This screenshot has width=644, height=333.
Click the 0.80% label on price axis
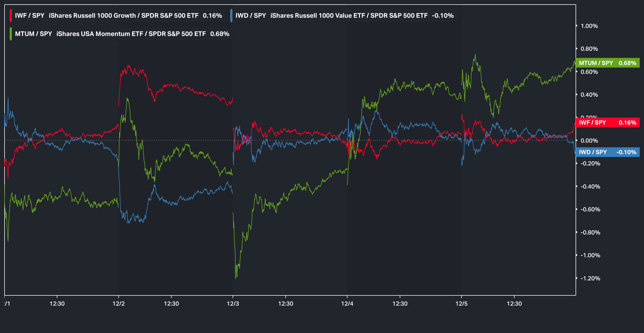pos(589,49)
